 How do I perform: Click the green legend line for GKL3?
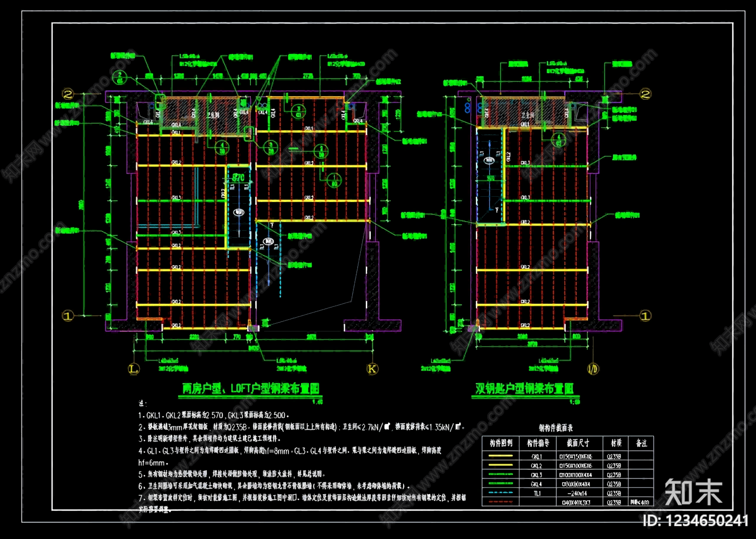pos(501,474)
